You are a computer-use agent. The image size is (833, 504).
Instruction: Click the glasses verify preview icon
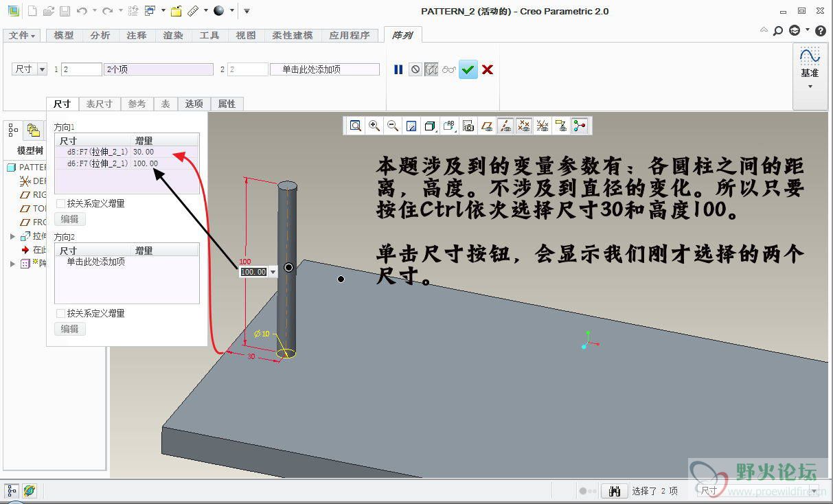(x=449, y=69)
